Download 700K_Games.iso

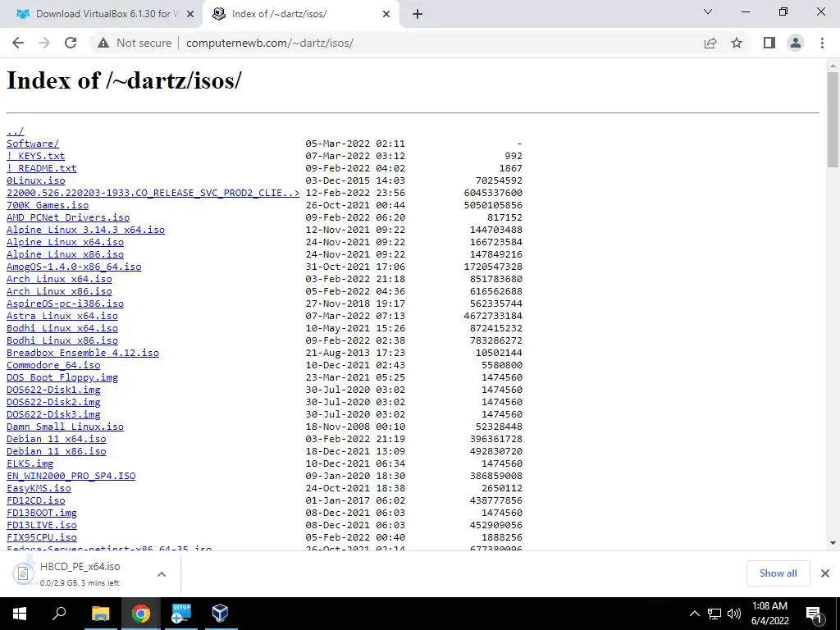(47, 205)
